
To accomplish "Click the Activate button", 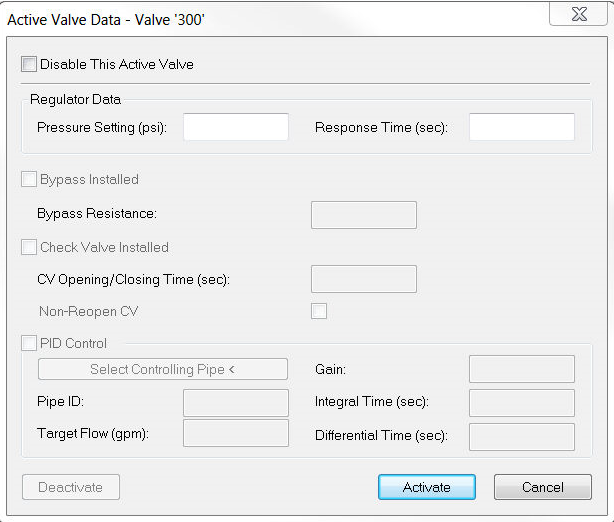I will pos(427,487).
